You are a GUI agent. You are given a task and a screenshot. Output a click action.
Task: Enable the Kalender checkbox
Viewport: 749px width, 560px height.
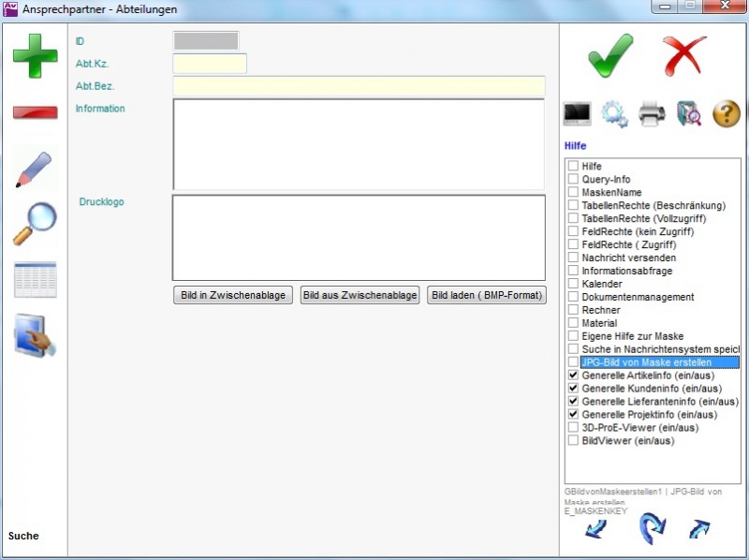[x=573, y=284]
